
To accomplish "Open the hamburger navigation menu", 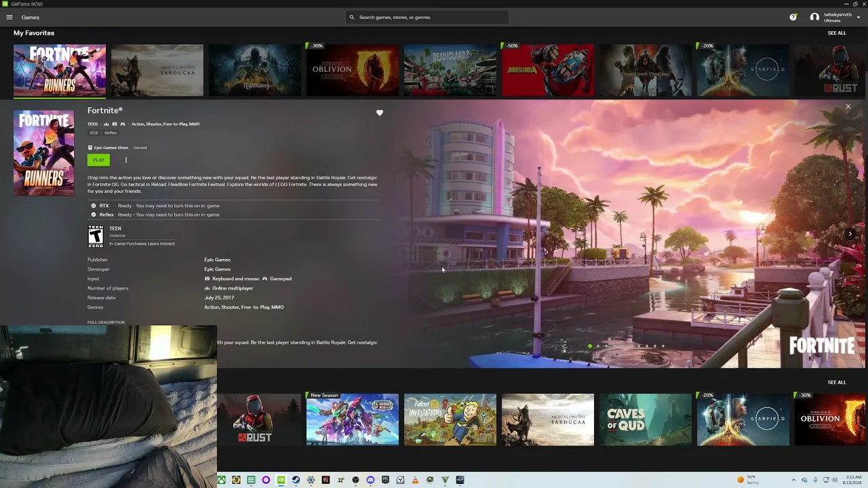I will pyautogui.click(x=9, y=17).
